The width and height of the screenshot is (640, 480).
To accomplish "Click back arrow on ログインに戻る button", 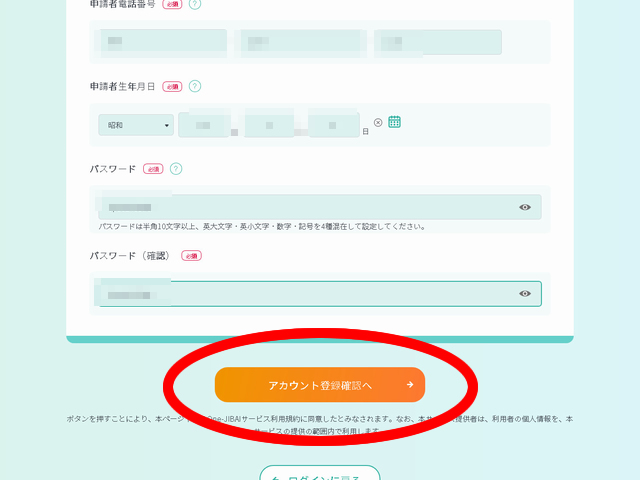I will pyautogui.click(x=276, y=477).
